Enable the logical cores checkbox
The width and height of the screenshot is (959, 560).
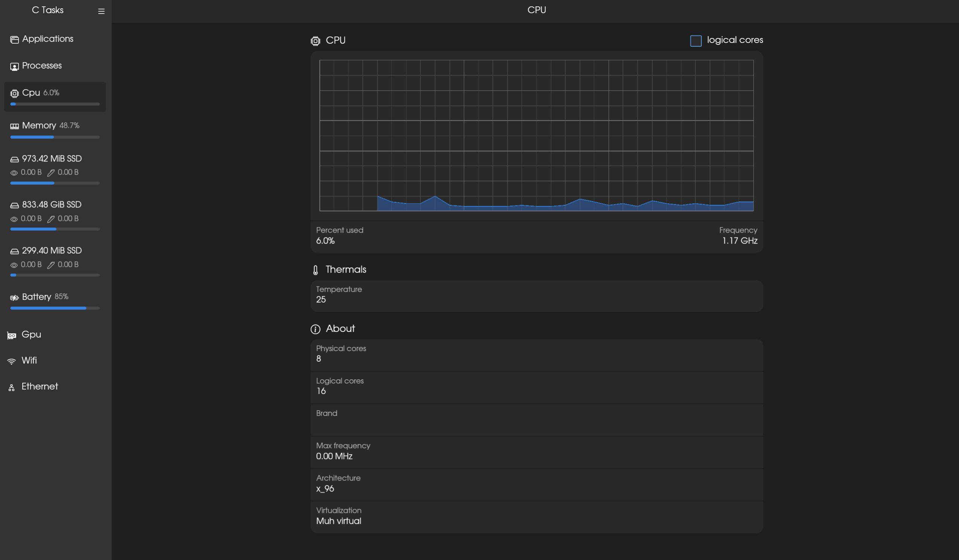tap(696, 41)
